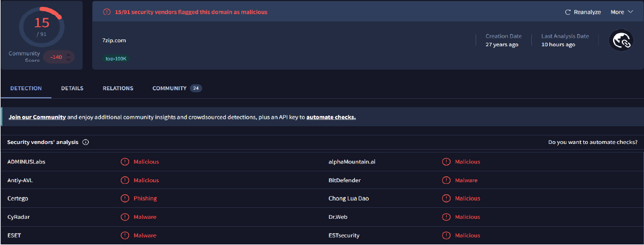Click Do you want to automate checks?

click(593, 142)
